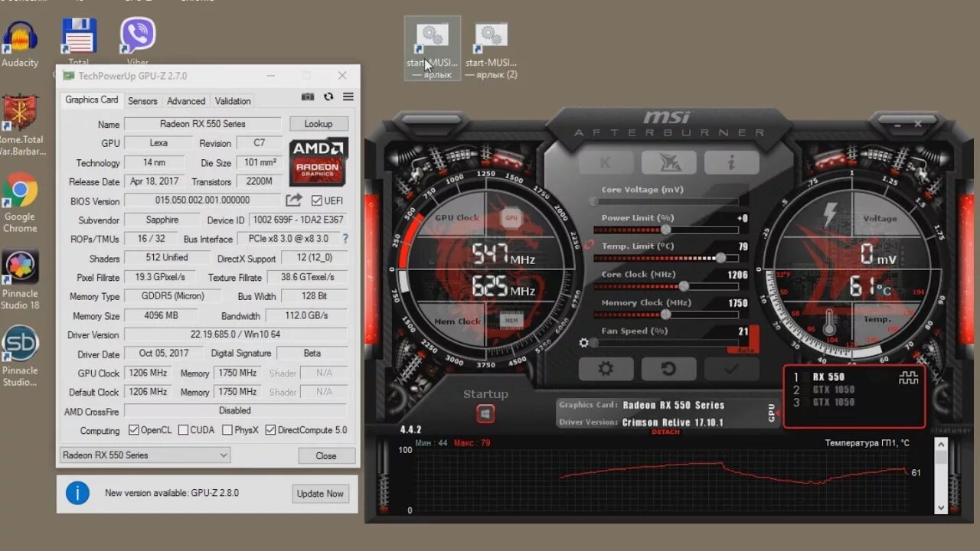The height and width of the screenshot is (551, 980).
Task: Click the Core Voltage slider track
Action: coord(665,201)
